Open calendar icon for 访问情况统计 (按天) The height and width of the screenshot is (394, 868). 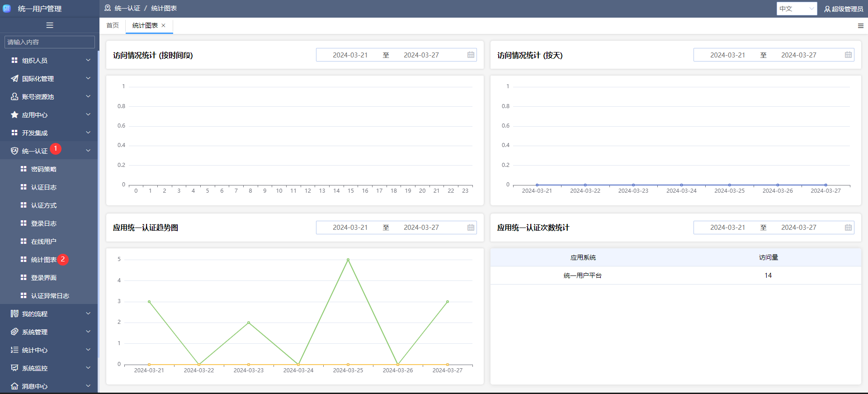click(x=848, y=55)
